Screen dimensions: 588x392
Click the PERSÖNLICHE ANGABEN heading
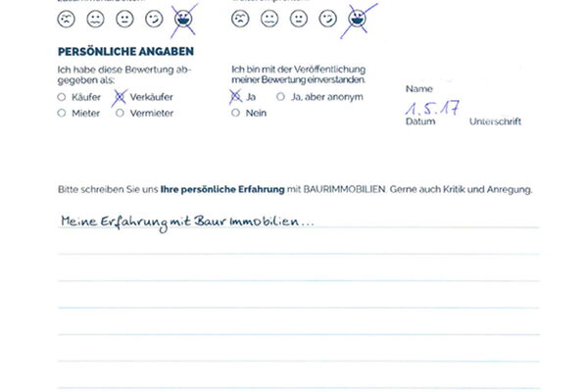[124, 51]
